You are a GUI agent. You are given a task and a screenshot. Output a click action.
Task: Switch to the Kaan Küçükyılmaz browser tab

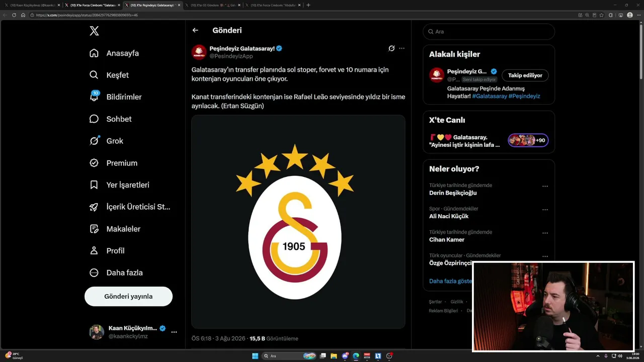coord(32,5)
